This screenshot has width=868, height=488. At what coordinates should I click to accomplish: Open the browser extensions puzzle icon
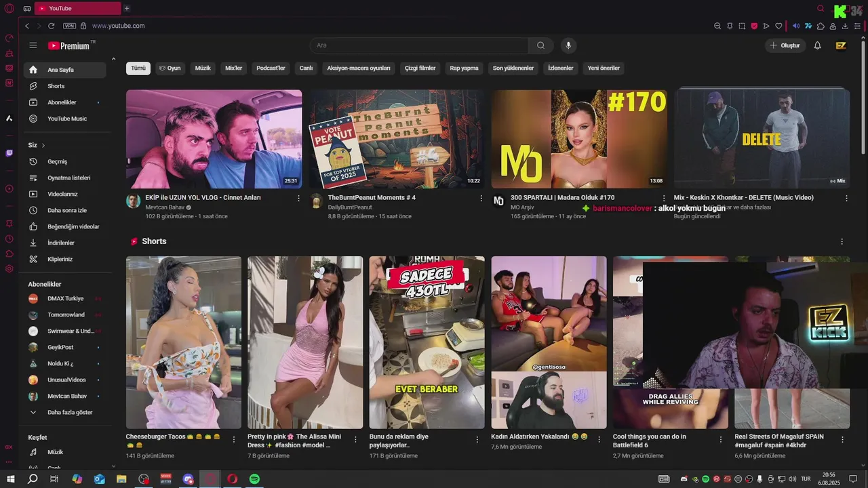click(x=821, y=26)
